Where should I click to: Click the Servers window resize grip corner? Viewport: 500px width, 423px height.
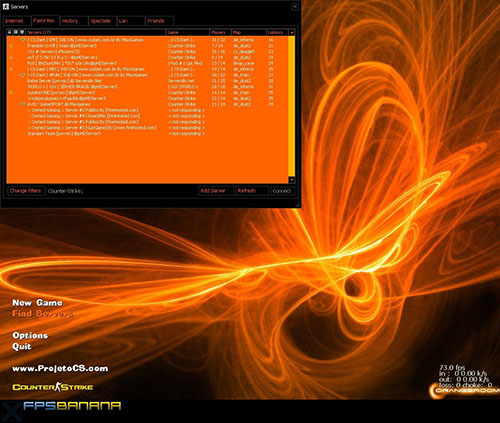coord(298,204)
